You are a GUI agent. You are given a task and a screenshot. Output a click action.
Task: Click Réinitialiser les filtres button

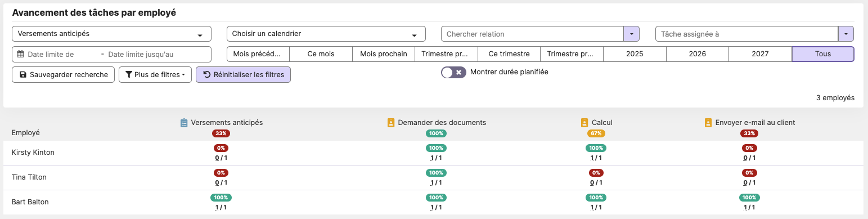tap(243, 75)
